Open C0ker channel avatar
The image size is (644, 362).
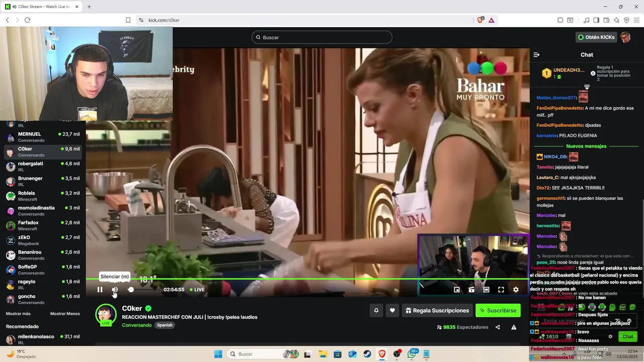click(105, 315)
